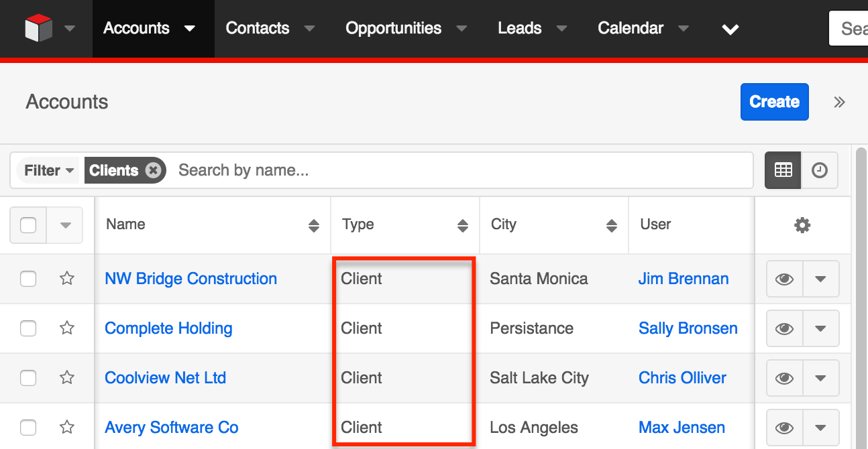Open the Calendar module tab

point(631,28)
